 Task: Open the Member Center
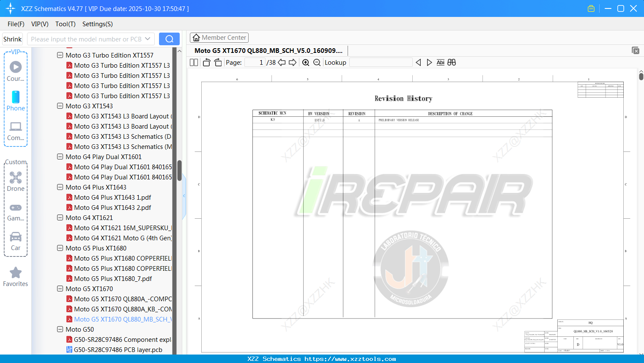tap(219, 37)
